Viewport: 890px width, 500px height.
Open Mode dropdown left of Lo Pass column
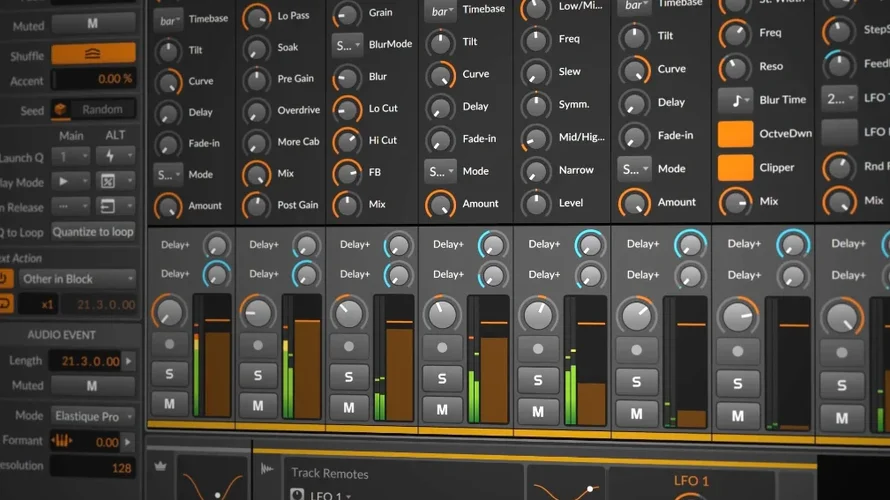(168, 174)
